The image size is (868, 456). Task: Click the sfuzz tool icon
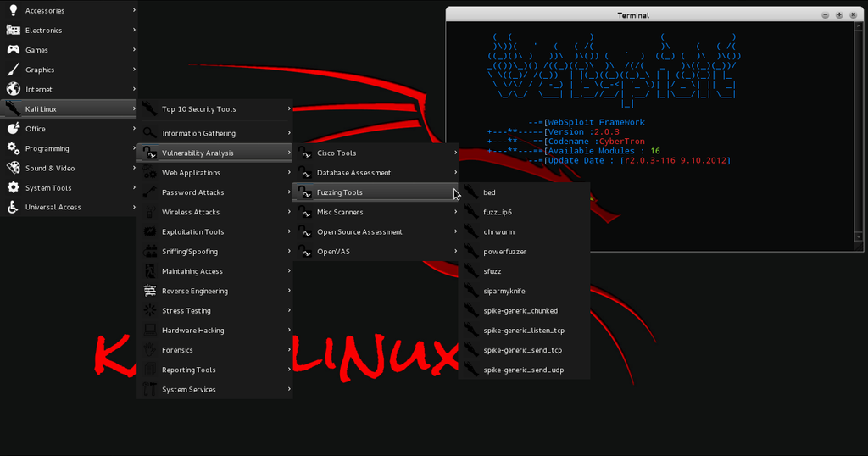tap(471, 271)
